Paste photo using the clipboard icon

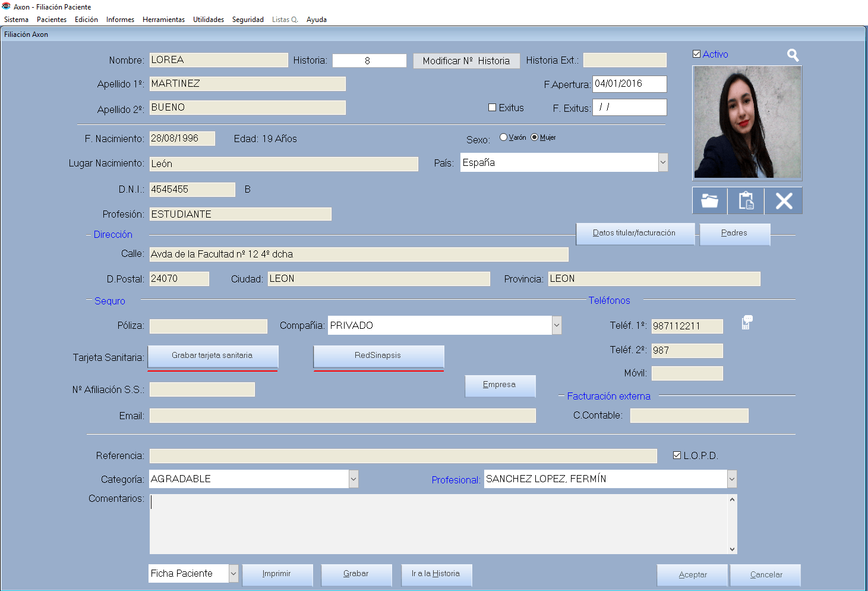(746, 201)
